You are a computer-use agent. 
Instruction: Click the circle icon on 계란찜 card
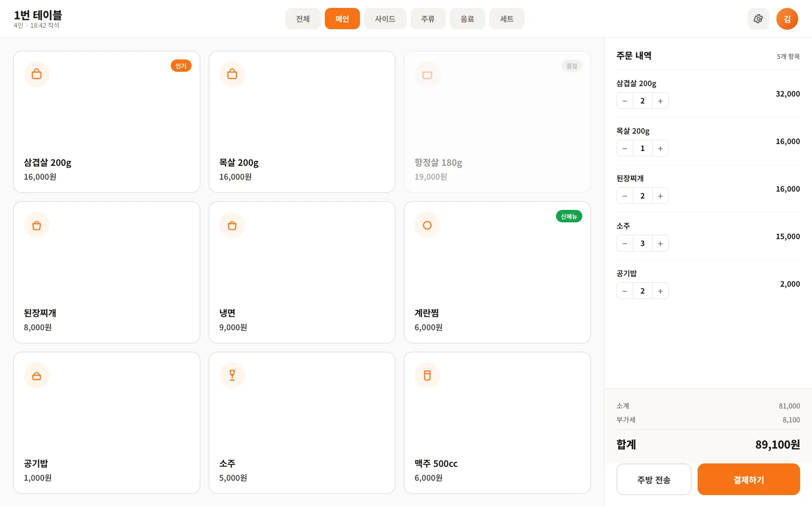(x=427, y=225)
